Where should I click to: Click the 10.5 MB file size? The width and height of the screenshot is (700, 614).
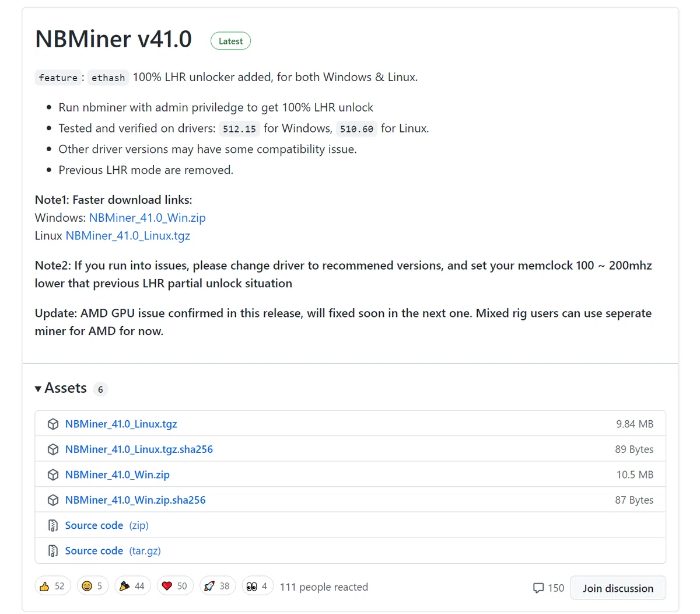(x=635, y=475)
